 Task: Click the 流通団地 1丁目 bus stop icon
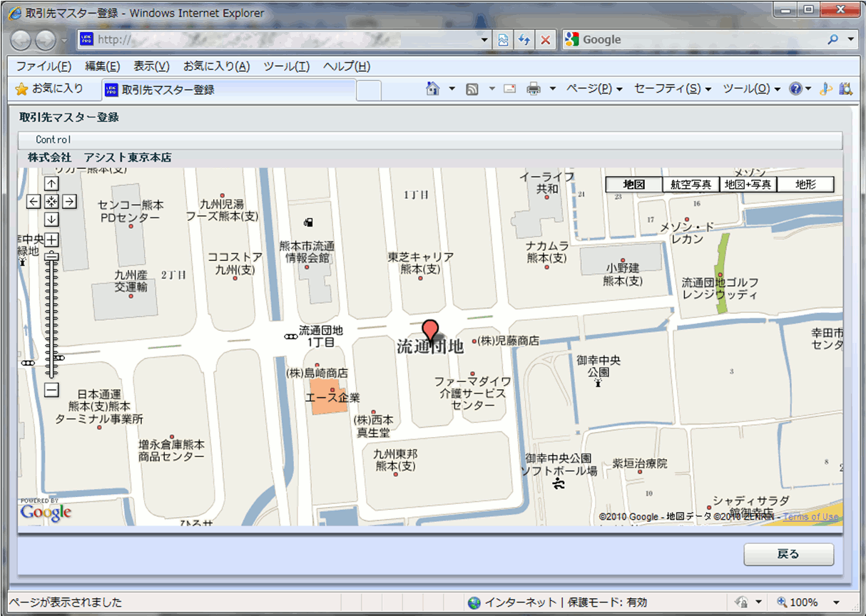pos(291,337)
